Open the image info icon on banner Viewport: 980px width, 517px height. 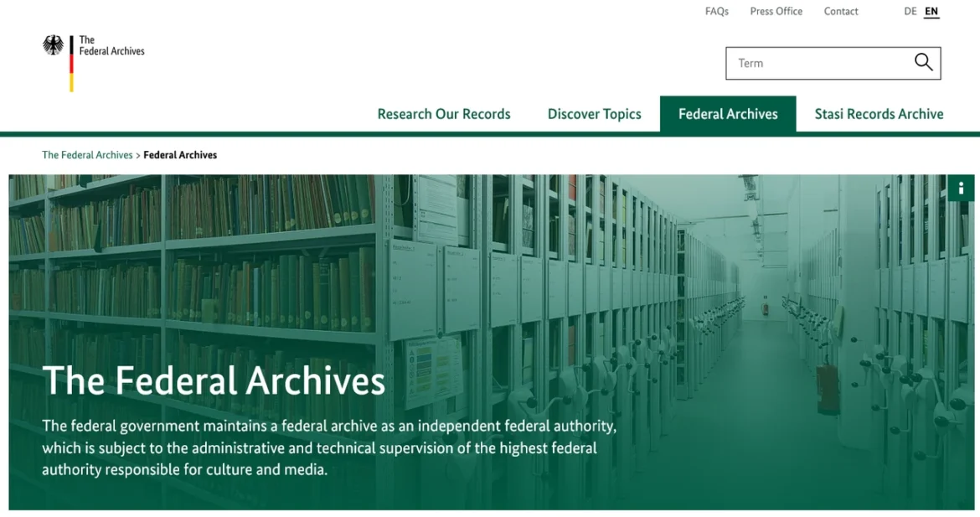click(x=961, y=189)
